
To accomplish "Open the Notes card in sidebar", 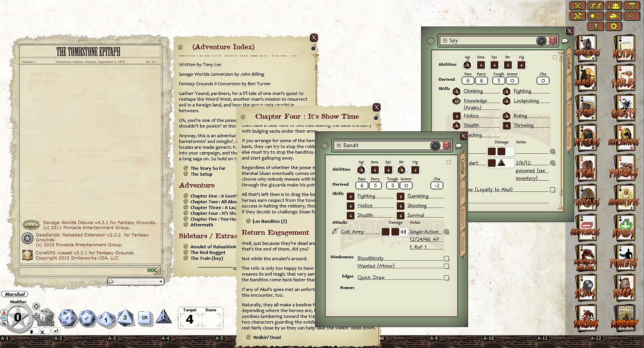I will [x=624, y=49].
